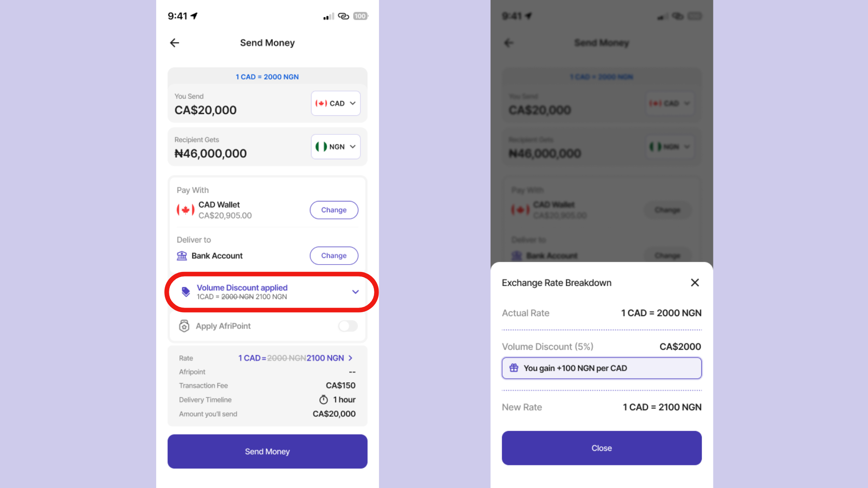
Task: Tap the 1 CAD = 2000 NGN rate banner
Action: [267, 77]
